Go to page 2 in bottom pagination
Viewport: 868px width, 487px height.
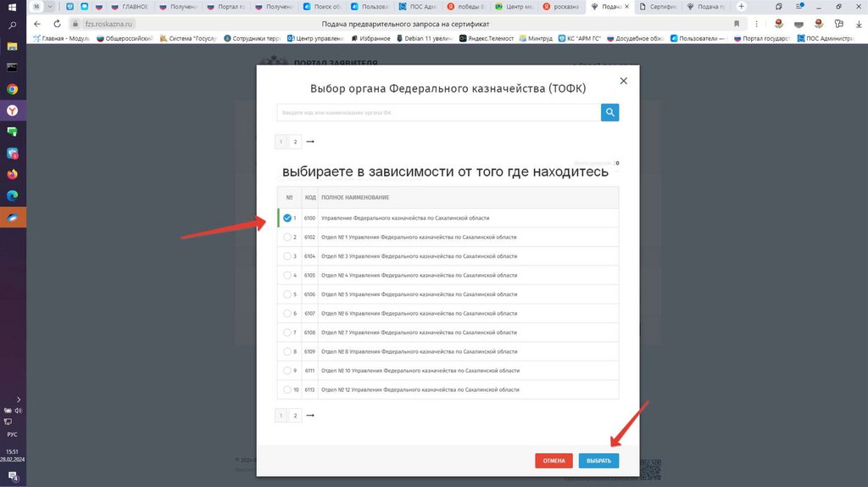tap(295, 416)
